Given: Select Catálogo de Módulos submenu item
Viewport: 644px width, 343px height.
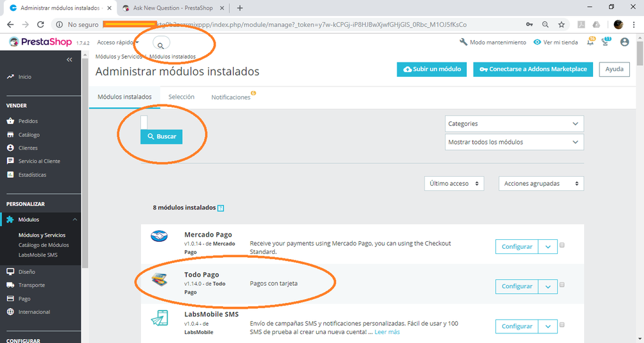Looking at the screenshot, I should (44, 245).
